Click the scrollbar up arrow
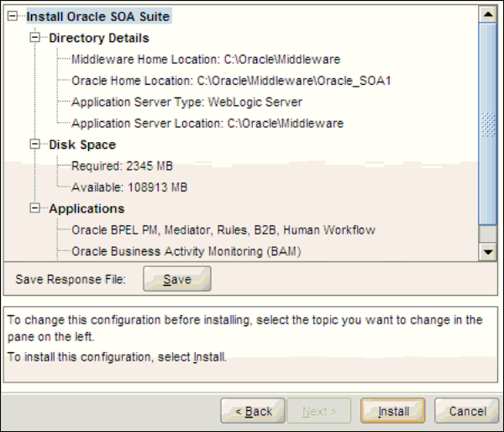Image resolution: width=504 pixels, height=432 pixels. click(x=488, y=14)
